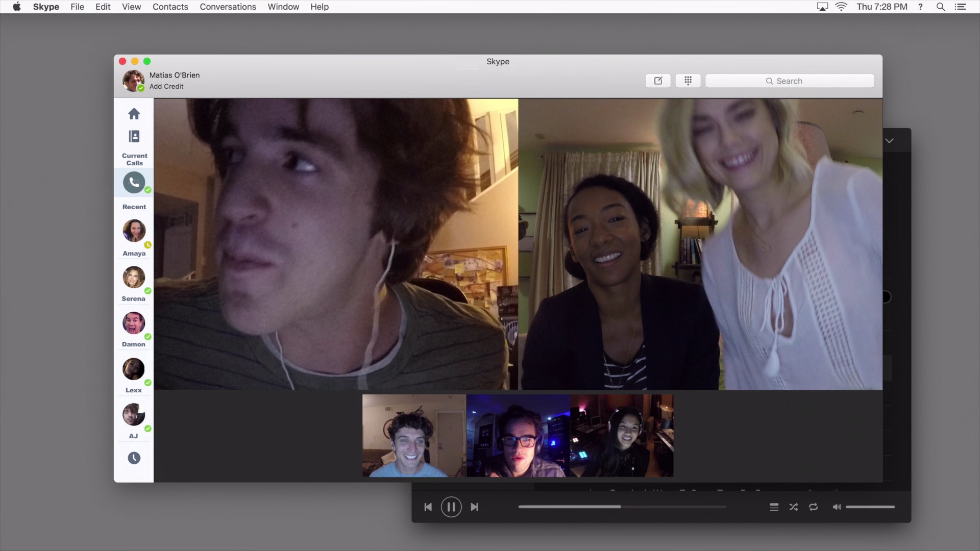Screen dimensions: 980x551
Task: Go to Skype Home icon
Action: point(134,114)
